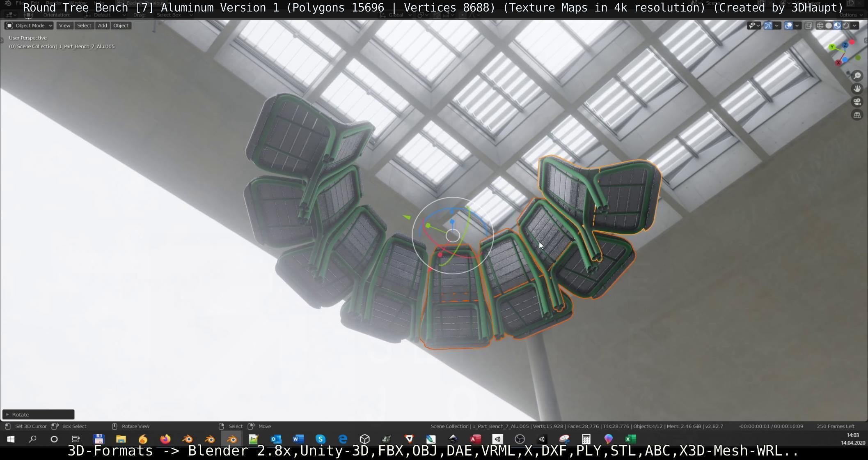Image resolution: width=868 pixels, height=460 pixels.
Task: Open the Add menu in viewport header
Action: [102, 25]
